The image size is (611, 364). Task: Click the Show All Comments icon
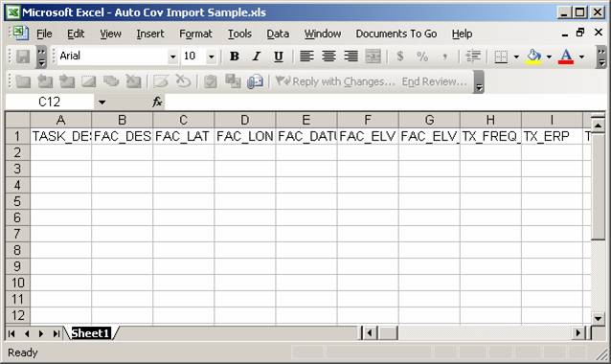[x=111, y=81]
